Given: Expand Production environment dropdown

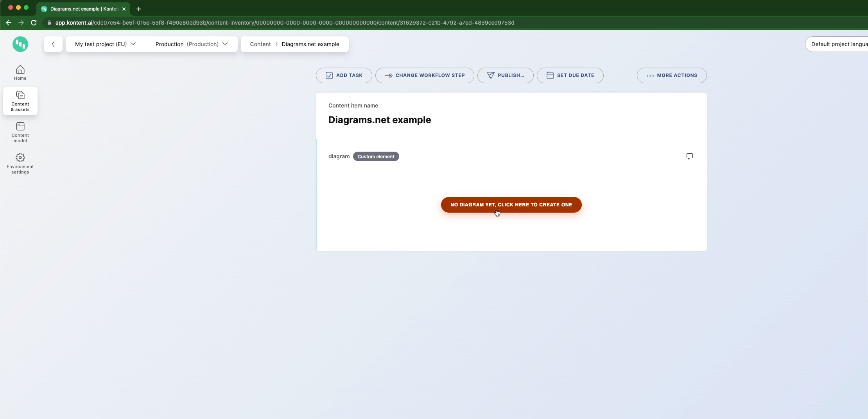Looking at the screenshot, I should (x=192, y=44).
